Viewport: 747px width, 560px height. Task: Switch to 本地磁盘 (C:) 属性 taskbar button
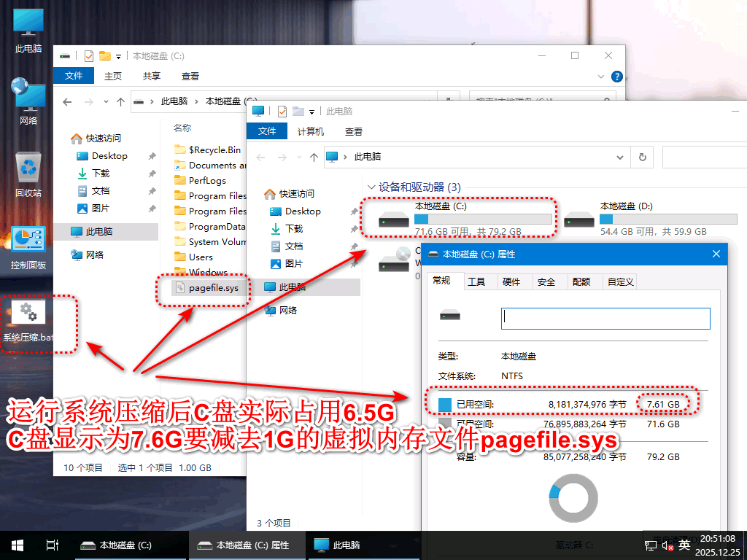pos(247,545)
